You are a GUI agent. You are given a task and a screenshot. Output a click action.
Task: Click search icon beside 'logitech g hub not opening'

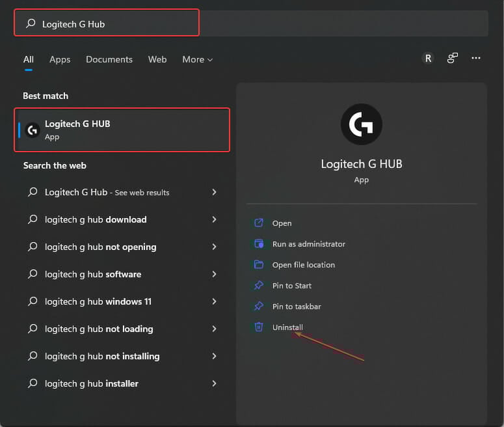click(33, 247)
